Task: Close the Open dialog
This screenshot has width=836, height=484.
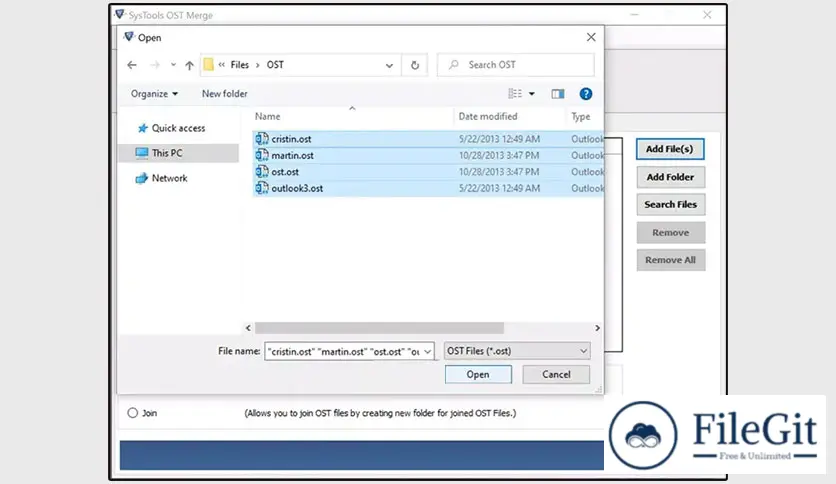Action: pos(591,37)
